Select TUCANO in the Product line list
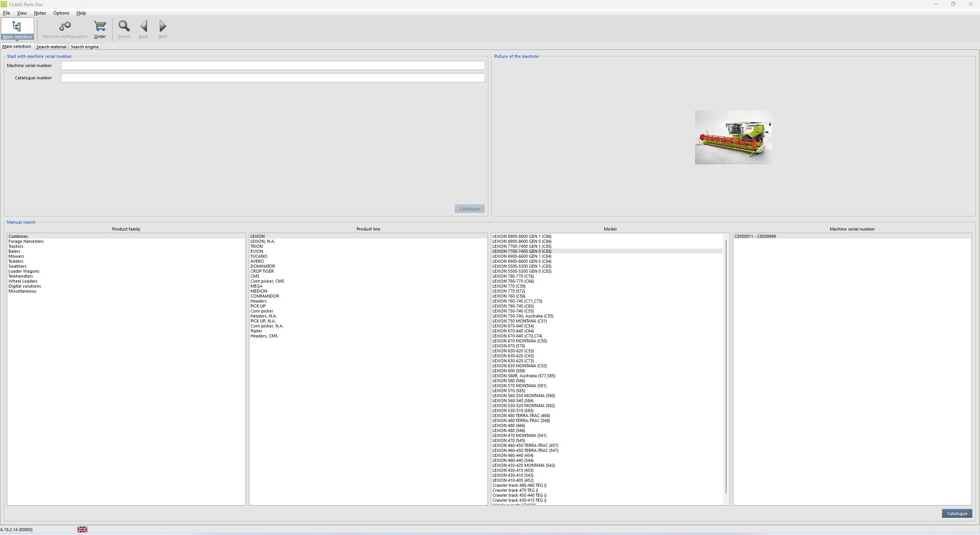980x535 pixels. click(x=258, y=256)
